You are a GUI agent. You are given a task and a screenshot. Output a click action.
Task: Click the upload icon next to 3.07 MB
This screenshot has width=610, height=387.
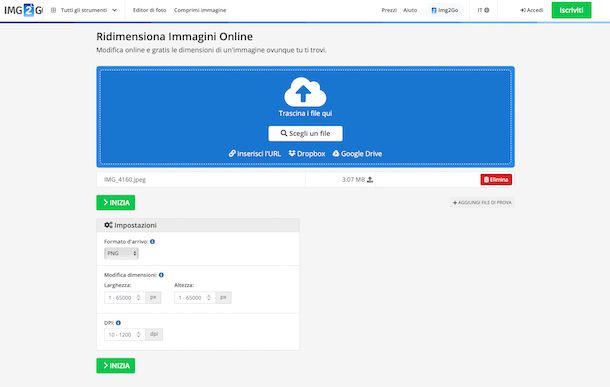pyautogui.click(x=370, y=180)
